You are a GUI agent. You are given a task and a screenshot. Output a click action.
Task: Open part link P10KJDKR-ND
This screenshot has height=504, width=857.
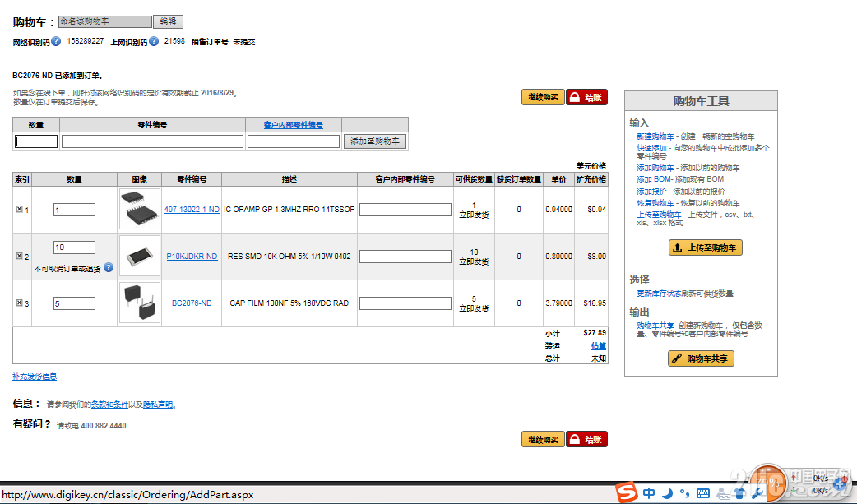(x=192, y=257)
